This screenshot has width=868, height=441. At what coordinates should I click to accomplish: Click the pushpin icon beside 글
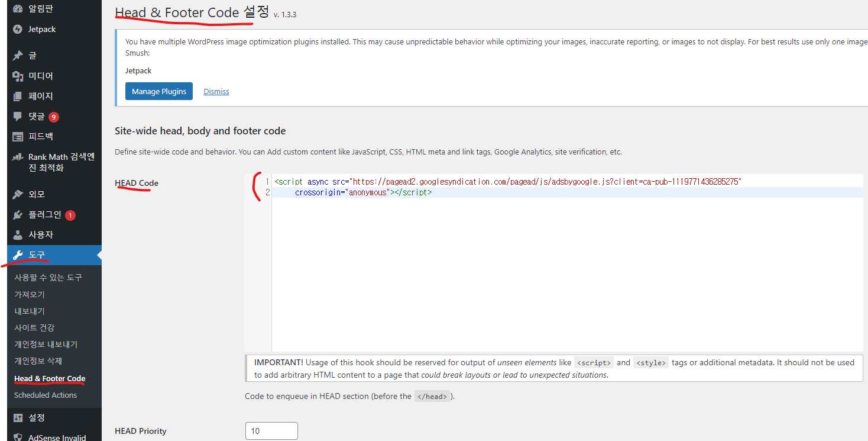(x=18, y=55)
